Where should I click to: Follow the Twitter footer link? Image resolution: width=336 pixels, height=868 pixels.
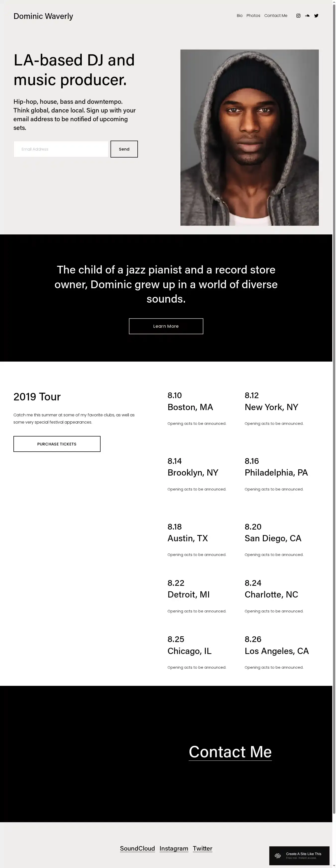203,848
